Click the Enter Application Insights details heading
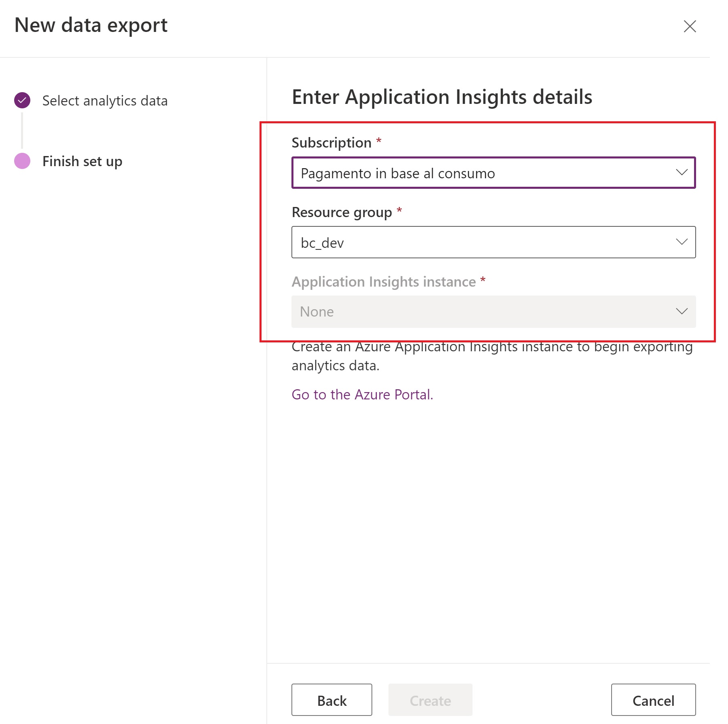This screenshot has height=724, width=728. [442, 97]
